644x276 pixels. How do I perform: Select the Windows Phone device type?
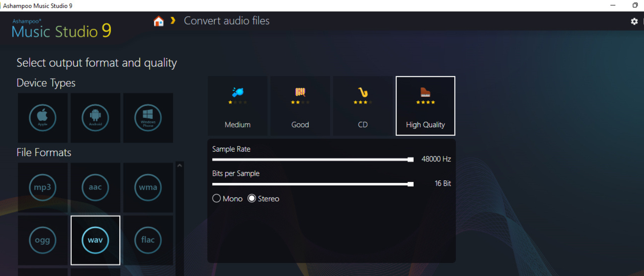[148, 118]
